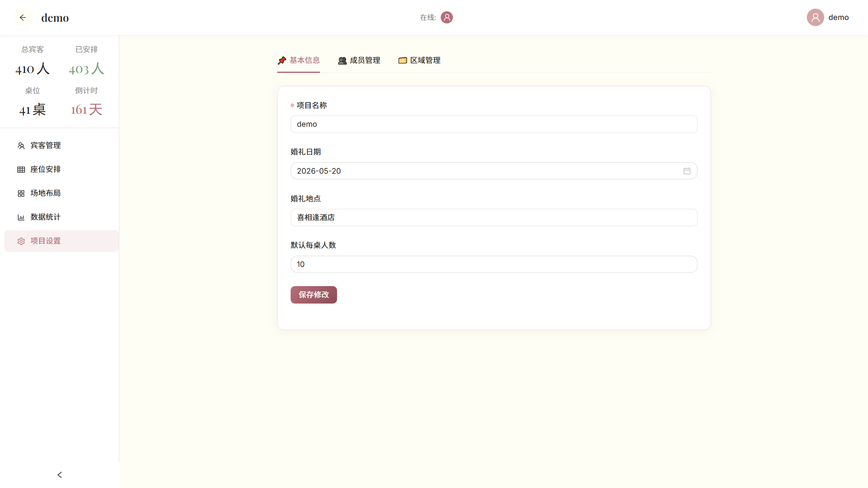Click the 默认每桌人数 input field
The height and width of the screenshot is (488, 868).
point(494,264)
